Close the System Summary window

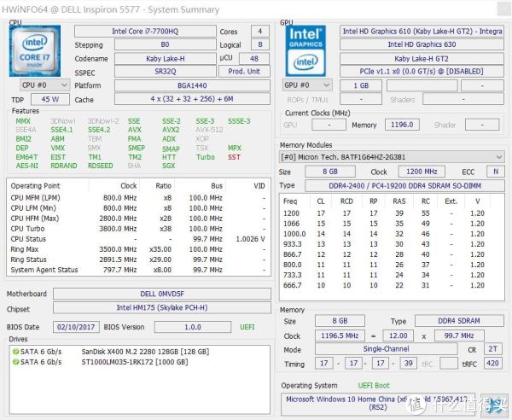[503, 9]
